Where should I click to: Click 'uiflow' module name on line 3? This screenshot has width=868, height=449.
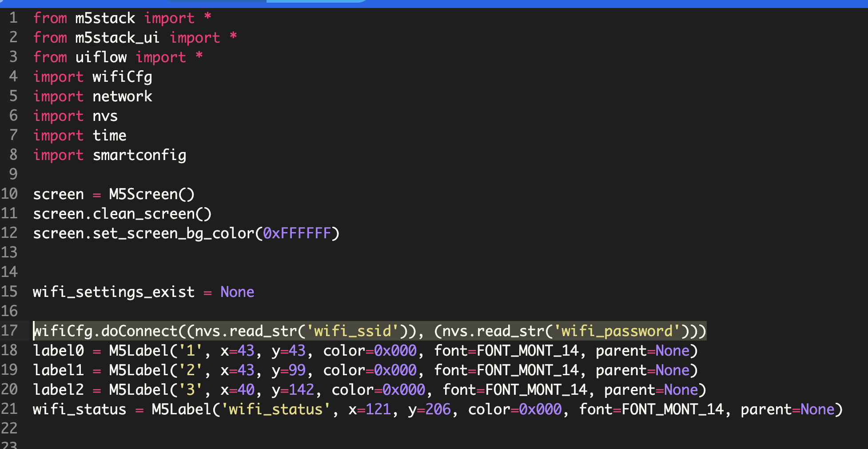(x=101, y=57)
